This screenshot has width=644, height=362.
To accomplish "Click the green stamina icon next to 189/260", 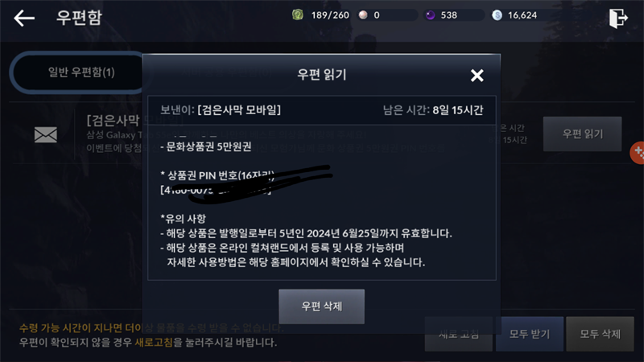I will [x=298, y=15].
